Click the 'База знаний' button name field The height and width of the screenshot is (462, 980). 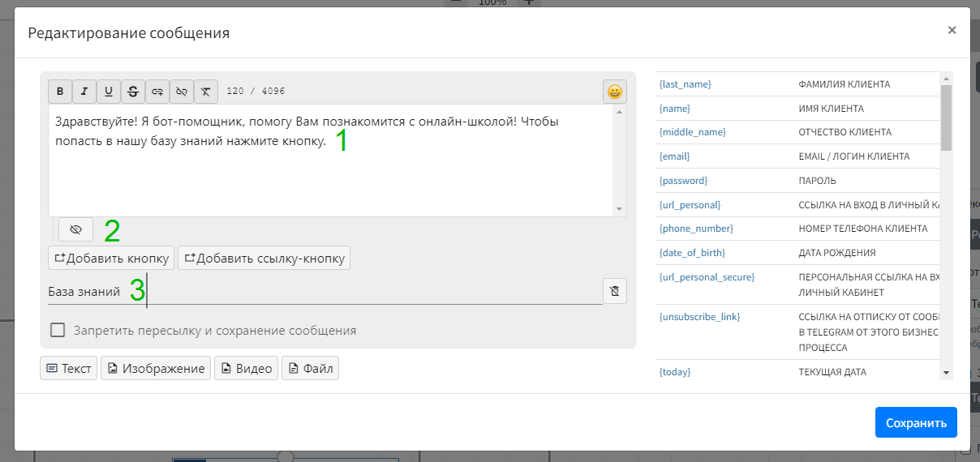(x=325, y=291)
